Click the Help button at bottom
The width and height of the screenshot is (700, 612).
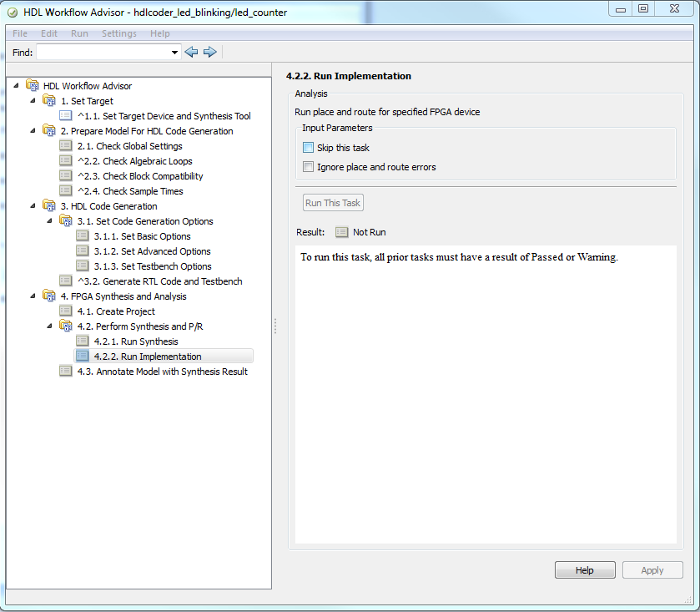coord(585,570)
